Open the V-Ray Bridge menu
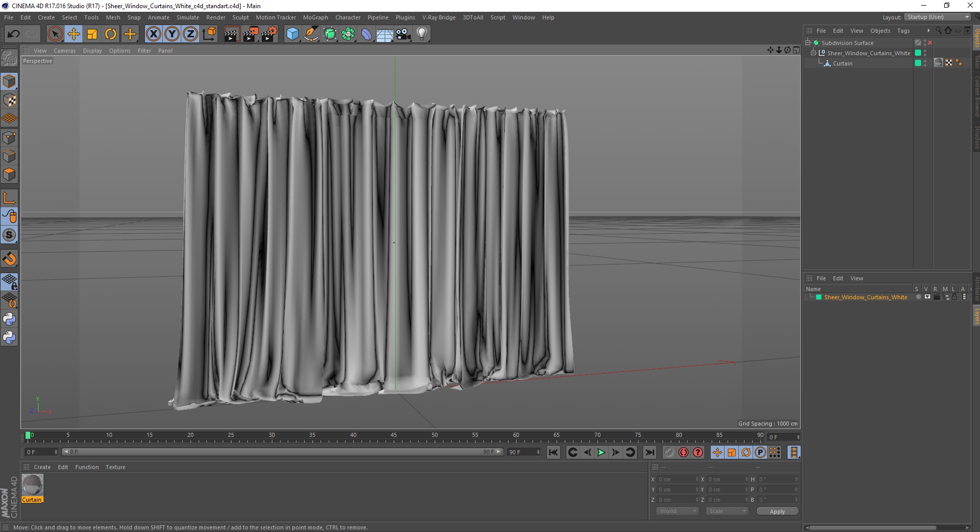980x532 pixels. (x=439, y=17)
